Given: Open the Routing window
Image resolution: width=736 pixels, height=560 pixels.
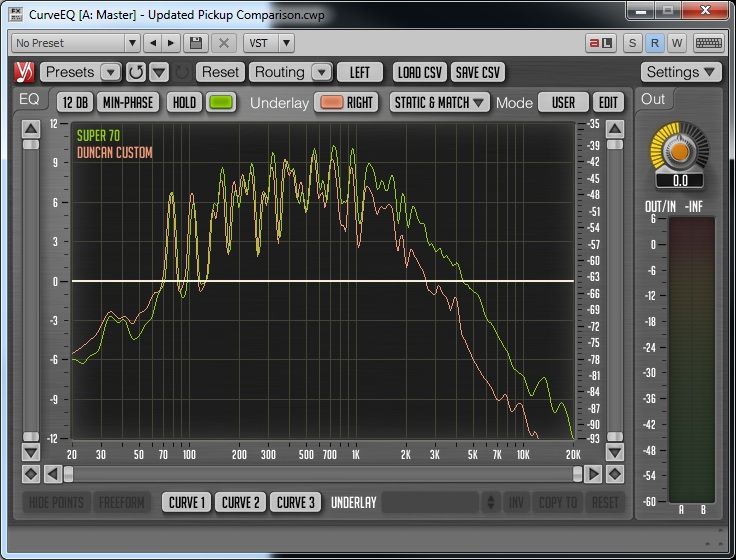Looking at the screenshot, I should pos(280,72).
